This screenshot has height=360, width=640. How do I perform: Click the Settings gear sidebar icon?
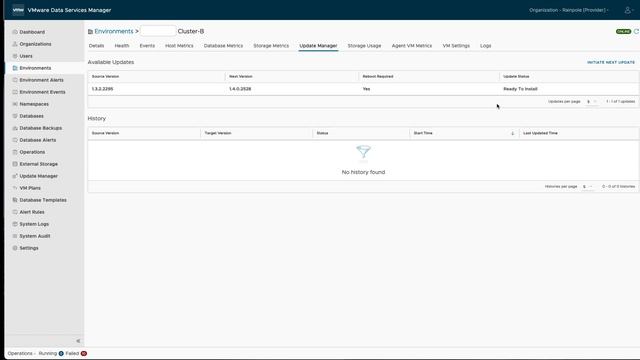pyautogui.click(x=15, y=248)
